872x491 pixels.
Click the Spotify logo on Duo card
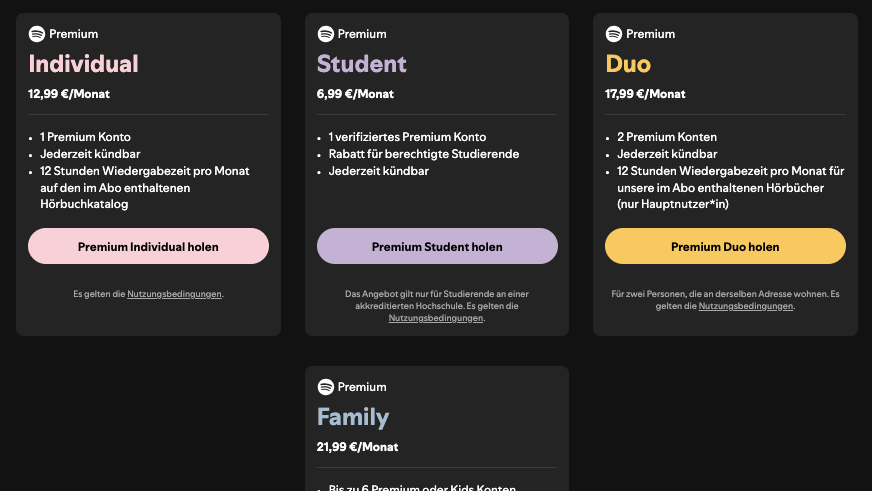(613, 34)
